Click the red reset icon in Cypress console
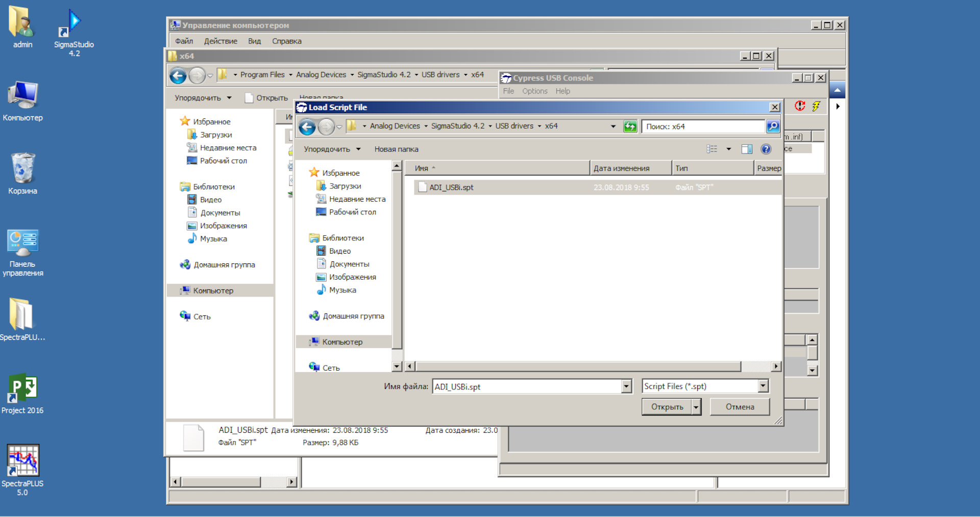The image size is (980, 517). pos(800,106)
